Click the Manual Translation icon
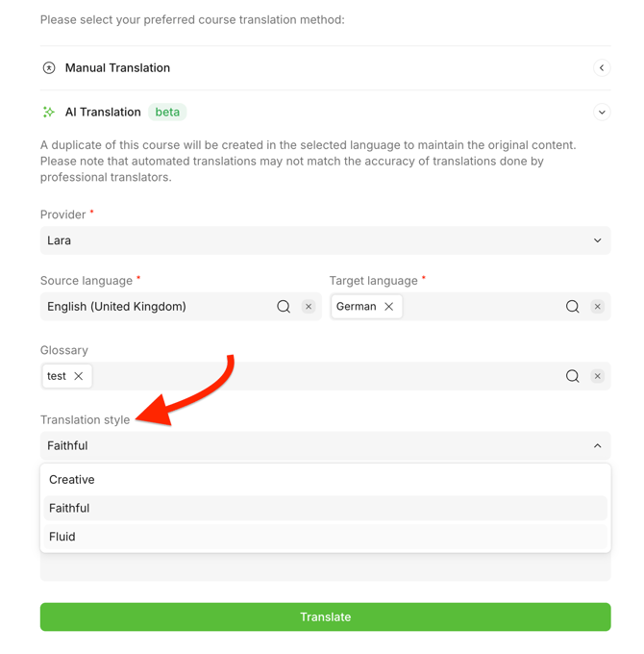Screen dimensions: 644x654 [49, 68]
